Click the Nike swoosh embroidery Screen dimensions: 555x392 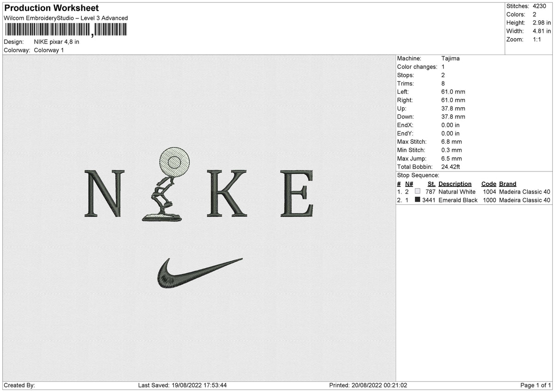click(x=200, y=274)
